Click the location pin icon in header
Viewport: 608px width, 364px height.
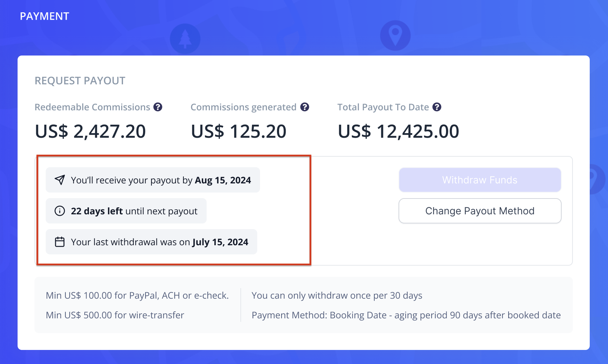click(395, 35)
